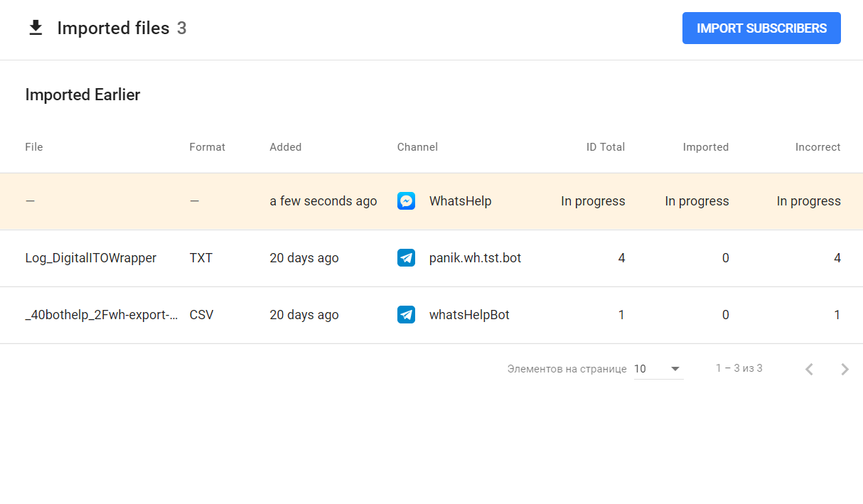The image size is (863, 504).
Task: Click '20 days ago' in CSV row
Action: [x=304, y=315]
